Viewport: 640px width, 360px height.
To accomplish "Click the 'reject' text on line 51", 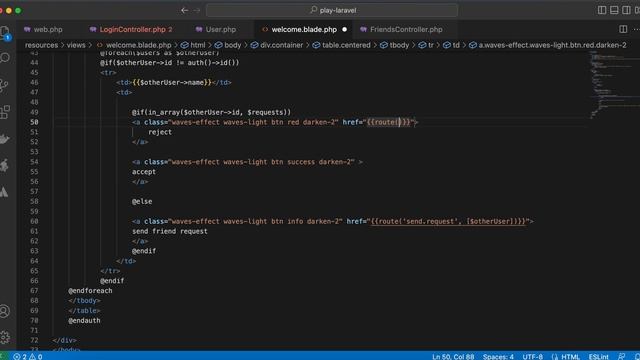I will pyautogui.click(x=160, y=132).
